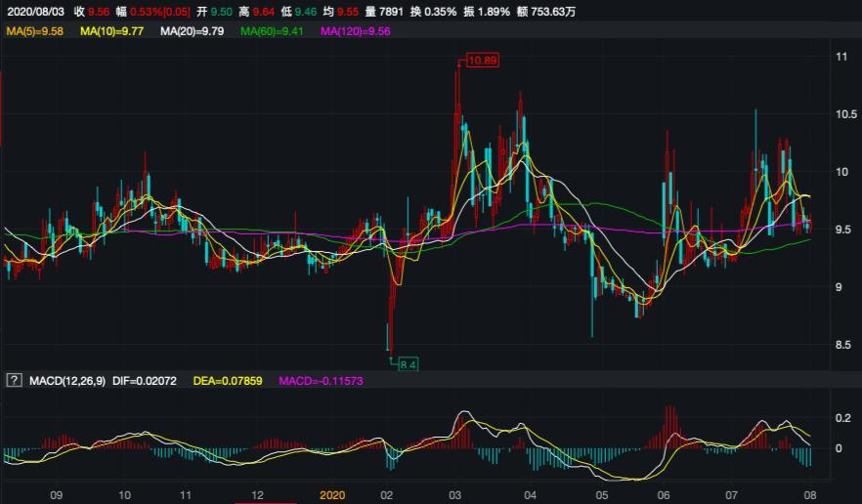Image resolution: width=862 pixels, height=504 pixels.
Task: Select the yellow MA(10)=9.77 label
Action: coord(111,32)
